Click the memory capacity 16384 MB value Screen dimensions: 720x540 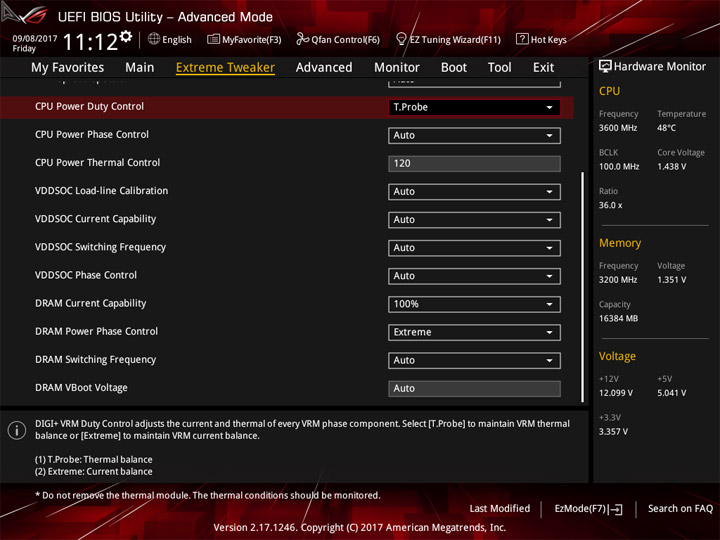tap(619, 319)
